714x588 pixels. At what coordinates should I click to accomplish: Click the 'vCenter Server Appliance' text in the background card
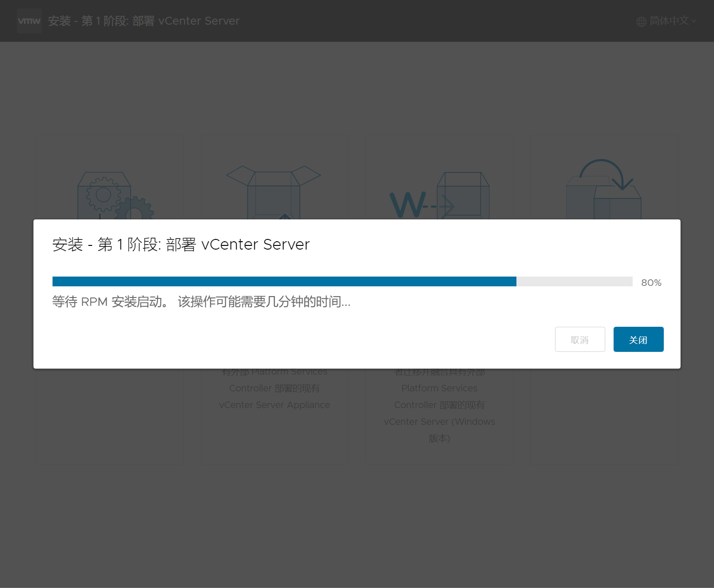[275, 405]
